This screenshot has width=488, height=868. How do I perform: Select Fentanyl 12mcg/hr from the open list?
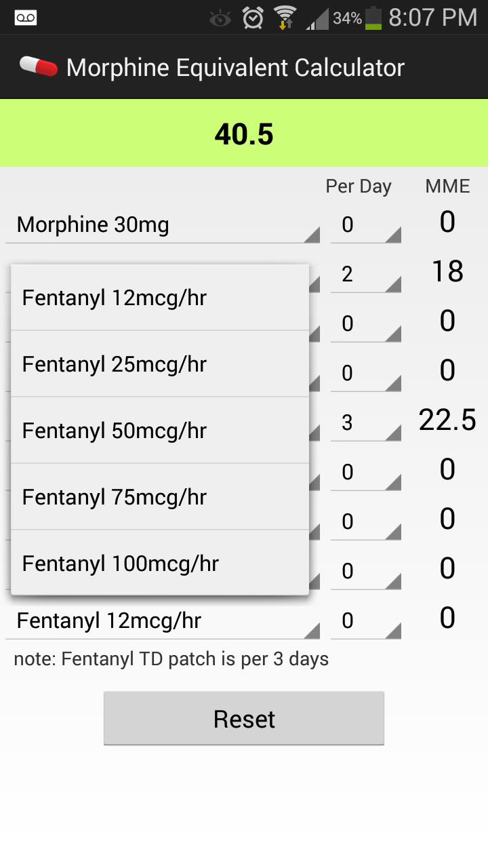[160, 298]
